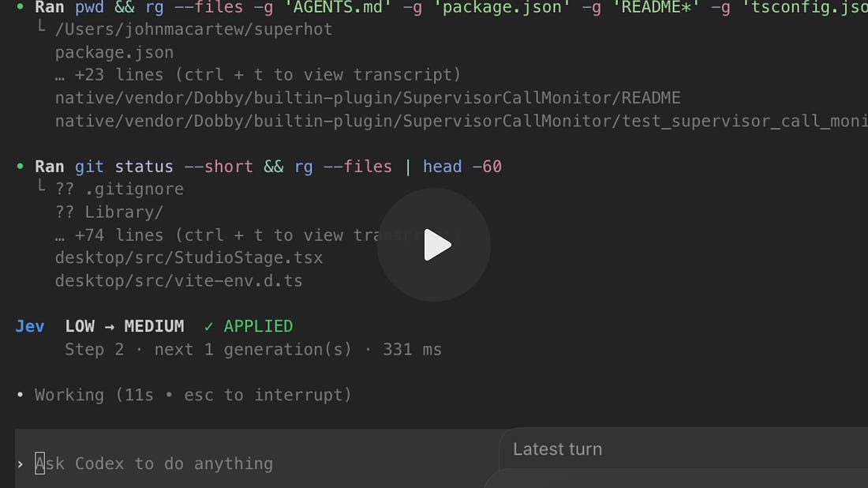This screenshot has height=488, width=868.
Task: Click the 'Working (11s • esc to interrupt)' status
Action: coord(193,394)
